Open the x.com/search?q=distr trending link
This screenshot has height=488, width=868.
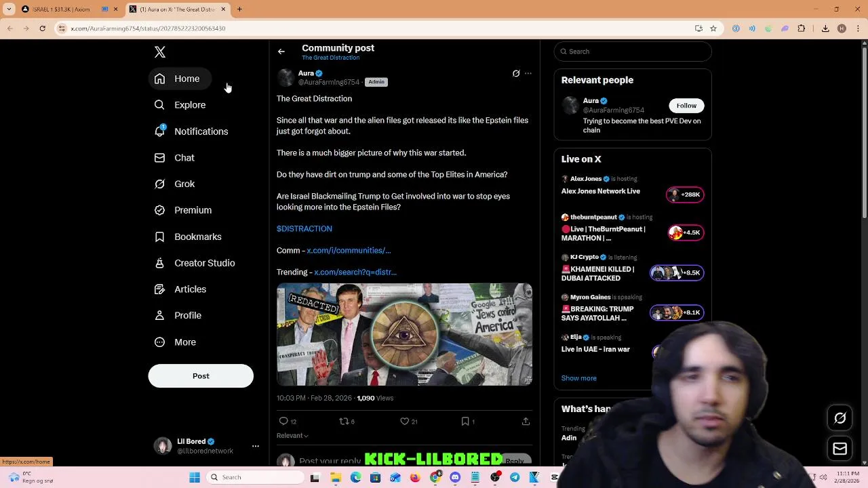pos(355,272)
